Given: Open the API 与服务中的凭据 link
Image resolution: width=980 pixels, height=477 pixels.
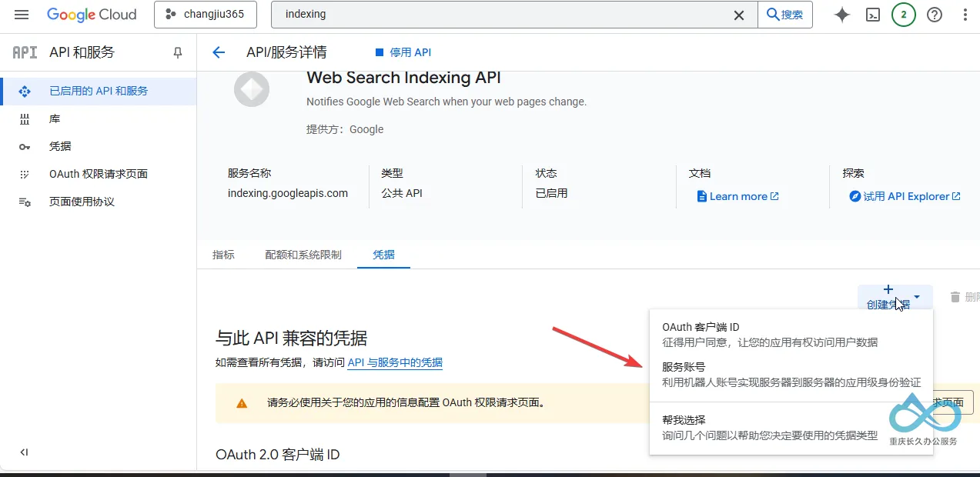Looking at the screenshot, I should point(395,362).
